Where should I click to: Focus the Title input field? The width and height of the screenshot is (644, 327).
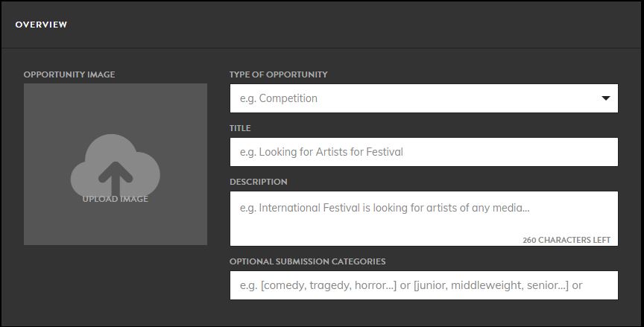coord(424,152)
